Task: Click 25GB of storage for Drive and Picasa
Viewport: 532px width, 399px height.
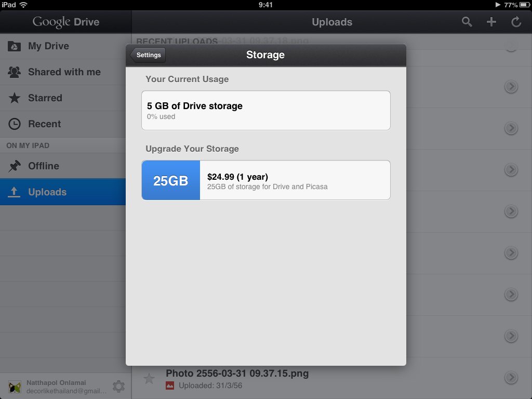Action: [x=268, y=187]
